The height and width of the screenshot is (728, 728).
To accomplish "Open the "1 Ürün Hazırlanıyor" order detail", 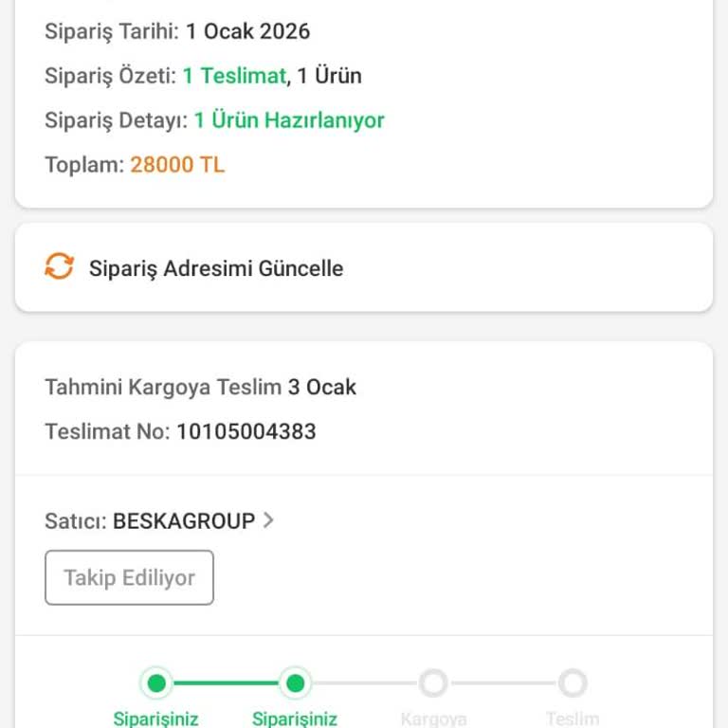I will tap(289, 120).
